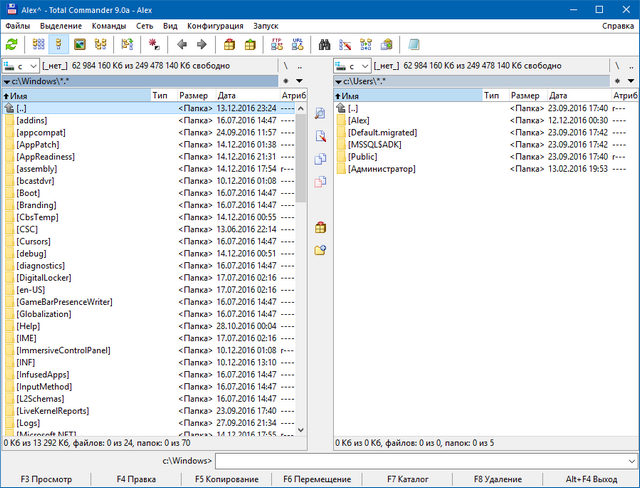Select the [Alex] folder in right panel

(359, 120)
